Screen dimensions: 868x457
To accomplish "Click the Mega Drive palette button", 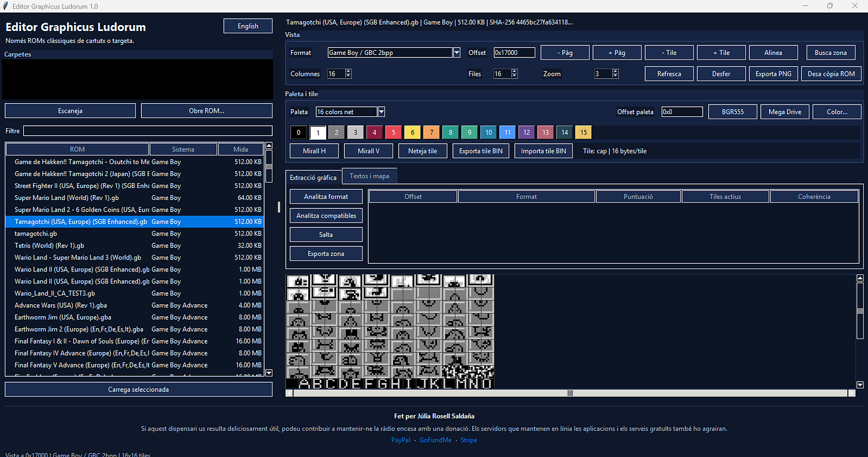I will [785, 112].
